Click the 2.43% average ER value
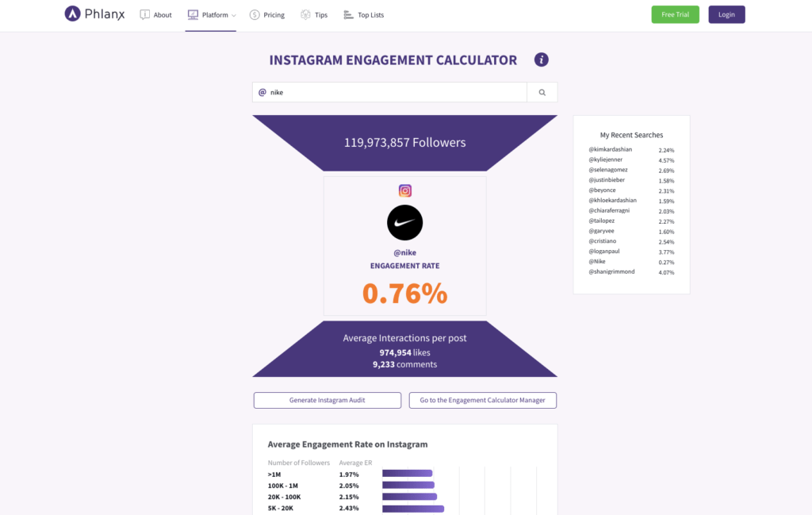The width and height of the screenshot is (812, 515). click(x=349, y=509)
